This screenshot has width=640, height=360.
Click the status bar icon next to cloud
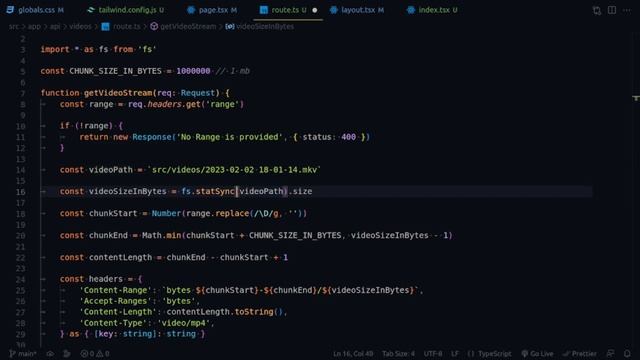coord(67,354)
